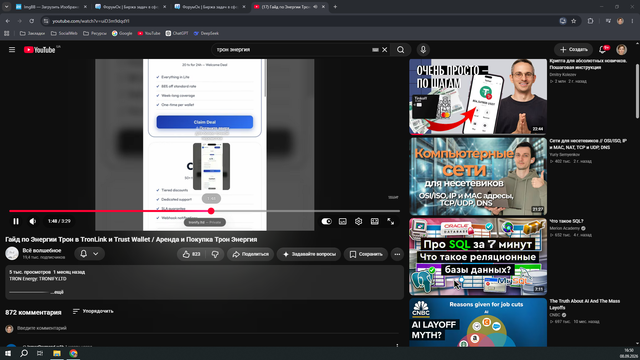Reload the page with the refresh icon

point(31,21)
